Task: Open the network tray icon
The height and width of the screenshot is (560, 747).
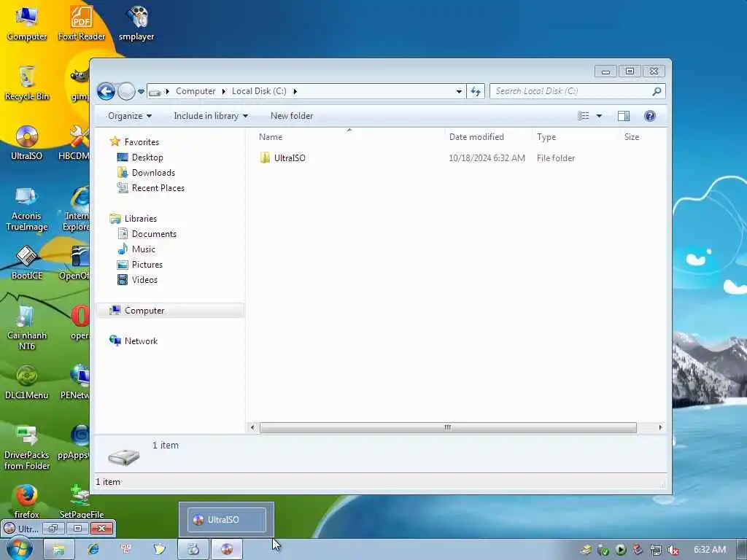Action: coord(656,550)
